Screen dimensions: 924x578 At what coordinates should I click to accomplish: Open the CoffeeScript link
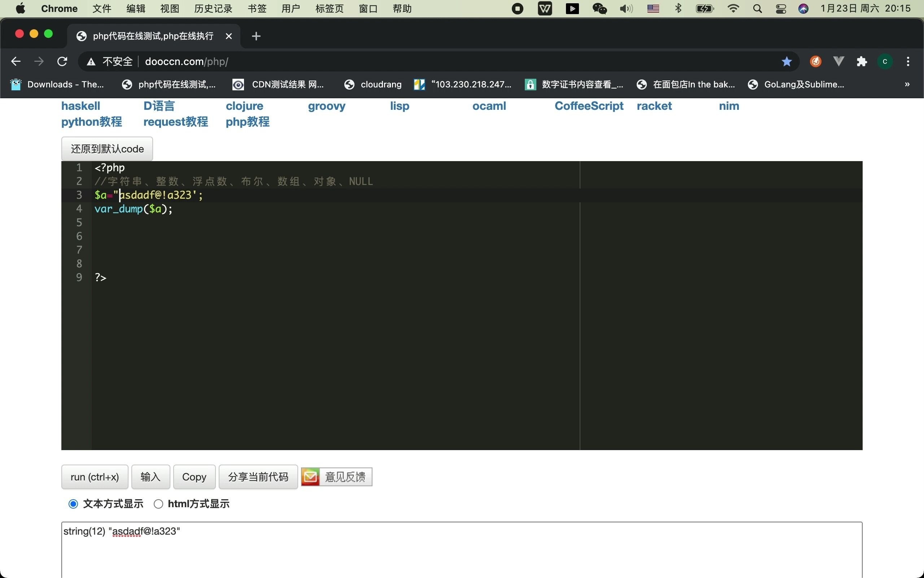pyautogui.click(x=589, y=106)
